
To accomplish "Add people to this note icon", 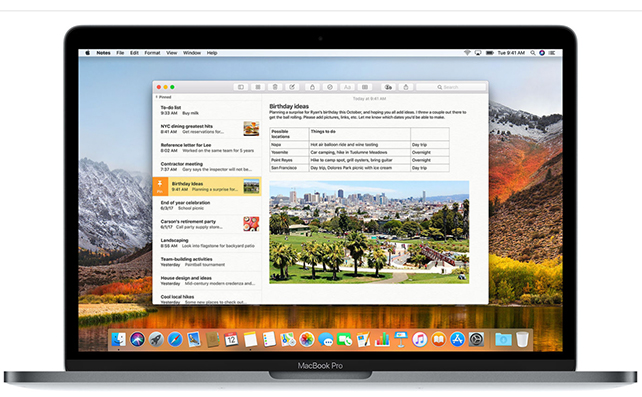I will click(388, 87).
